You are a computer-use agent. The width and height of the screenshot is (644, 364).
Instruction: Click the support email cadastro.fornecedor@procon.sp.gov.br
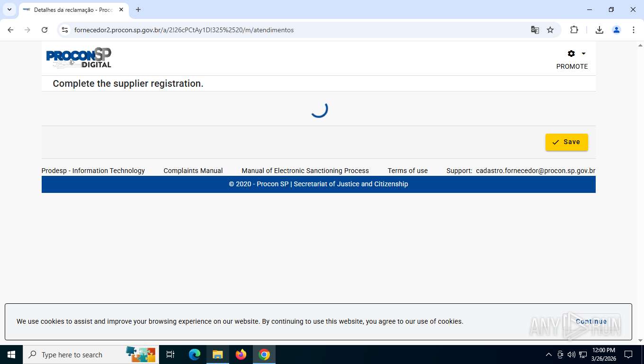pos(536,171)
